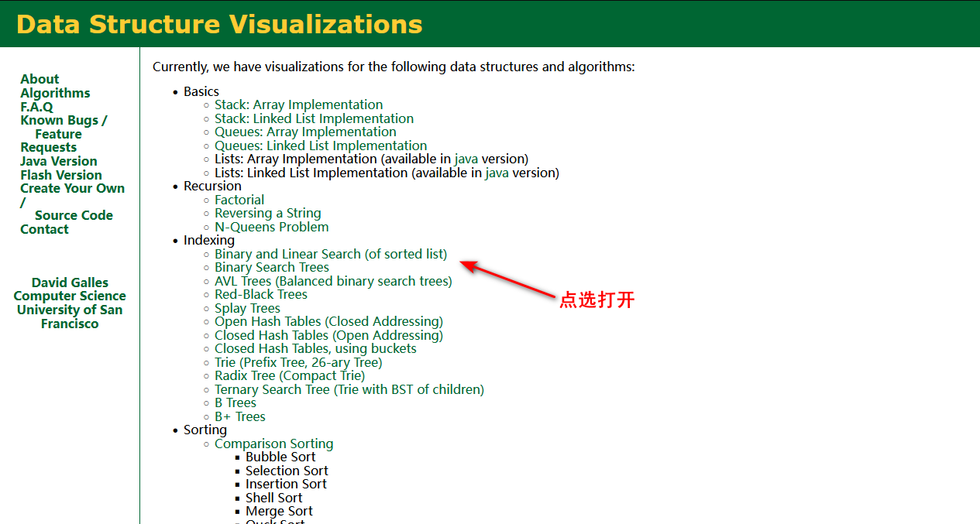Open the F.A.Q sidebar link
This screenshot has height=524, width=980.
coord(36,107)
